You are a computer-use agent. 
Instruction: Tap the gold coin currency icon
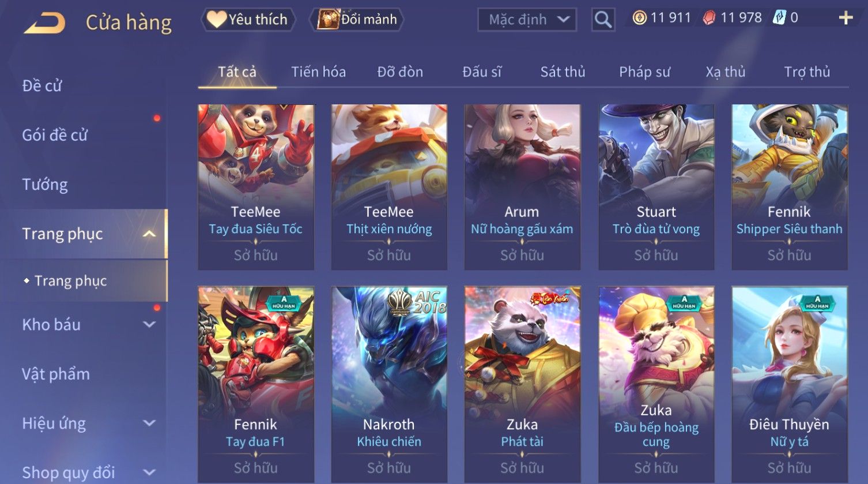tap(639, 18)
